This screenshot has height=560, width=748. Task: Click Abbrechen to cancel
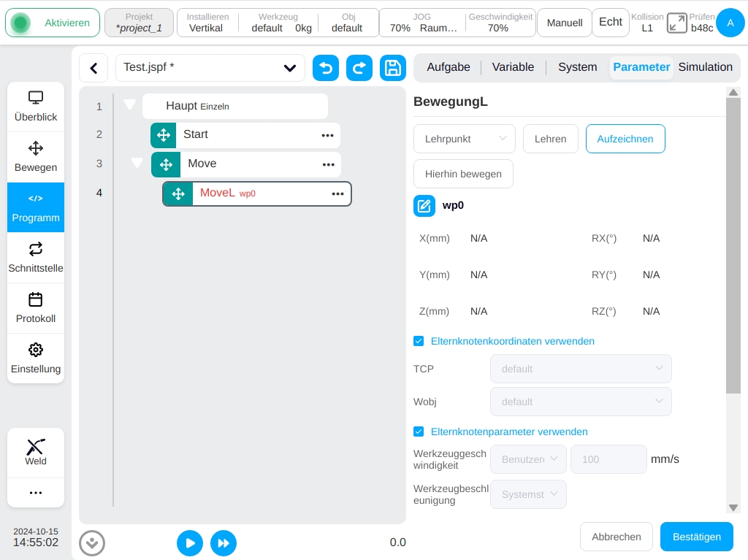tap(617, 537)
